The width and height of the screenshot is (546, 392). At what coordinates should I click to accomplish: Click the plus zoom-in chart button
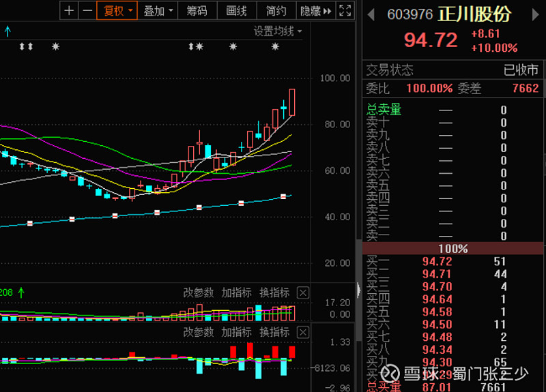[x=69, y=10]
